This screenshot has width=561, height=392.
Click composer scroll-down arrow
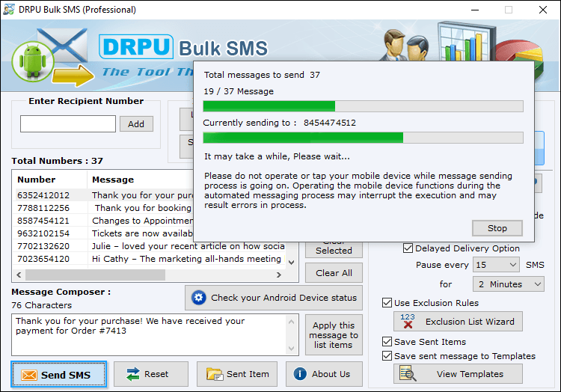pyautogui.click(x=291, y=348)
